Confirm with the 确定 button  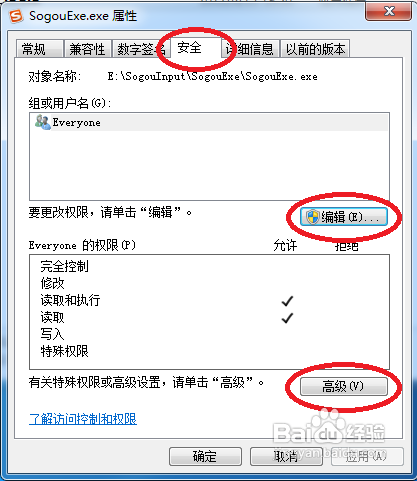point(205,456)
